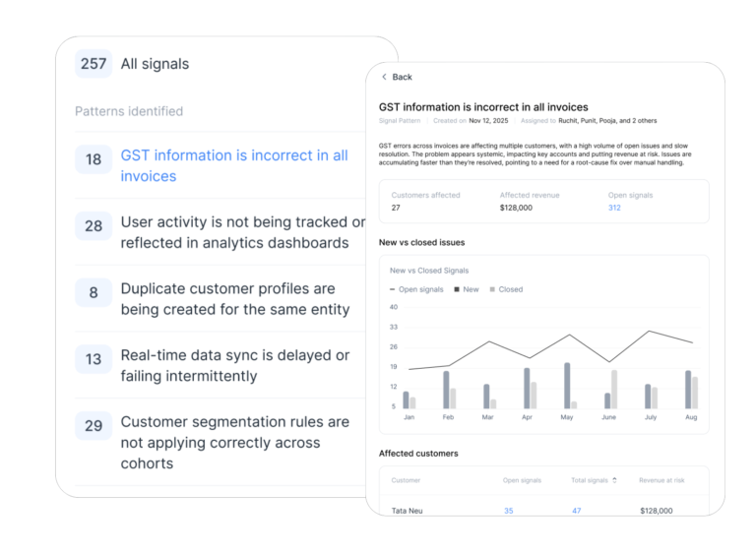This screenshot has height=553, width=756.
Task: Open GST information is incorrect pattern link
Action: (x=234, y=165)
